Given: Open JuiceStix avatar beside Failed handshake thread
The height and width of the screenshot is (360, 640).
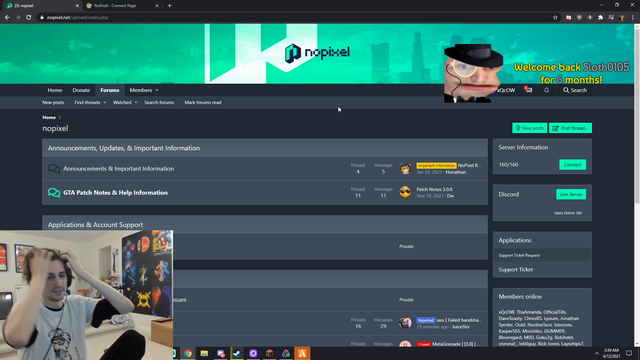Looking at the screenshot, I should (x=405, y=322).
